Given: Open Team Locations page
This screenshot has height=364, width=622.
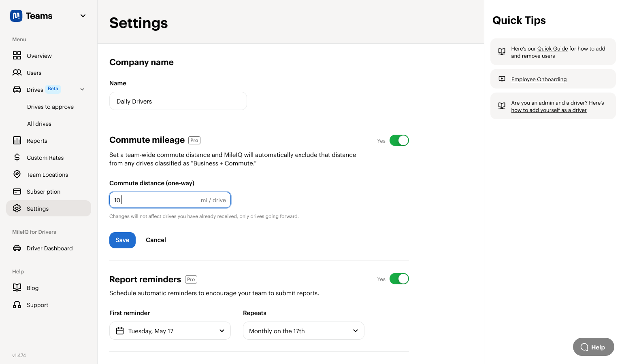Looking at the screenshot, I should point(49,175).
